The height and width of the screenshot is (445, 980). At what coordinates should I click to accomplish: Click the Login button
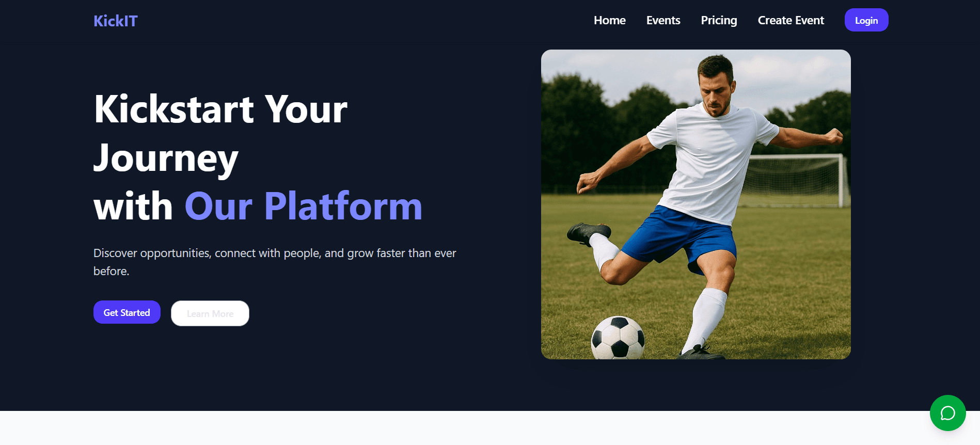tap(866, 20)
